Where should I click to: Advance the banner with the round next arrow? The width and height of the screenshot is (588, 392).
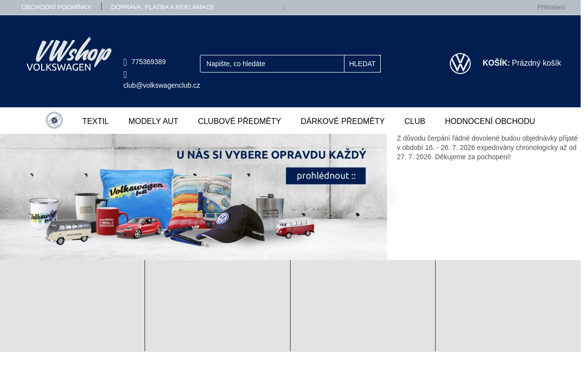pos(385,196)
